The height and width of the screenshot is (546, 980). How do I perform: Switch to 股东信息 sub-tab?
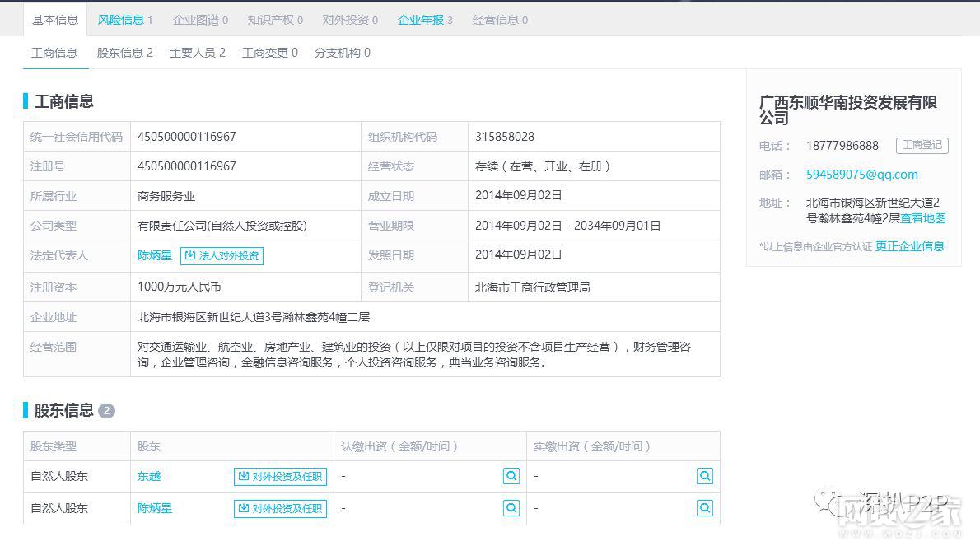pyautogui.click(x=124, y=53)
